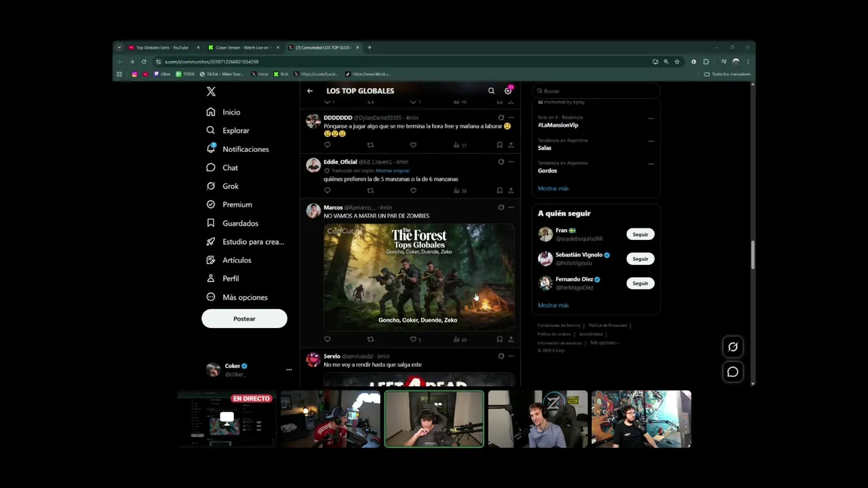Image resolution: width=868 pixels, height=488 pixels.
Task: Open options for Gordos trend
Action: (650, 163)
